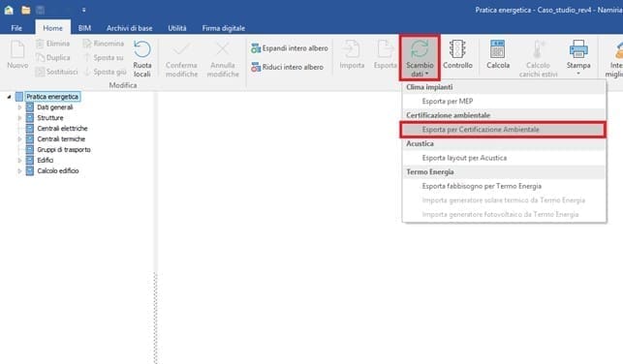Image resolution: width=623 pixels, height=364 pixels.
Task: Select Esporta per MEP
Action: pyautogui.click(x=504, y=102)
